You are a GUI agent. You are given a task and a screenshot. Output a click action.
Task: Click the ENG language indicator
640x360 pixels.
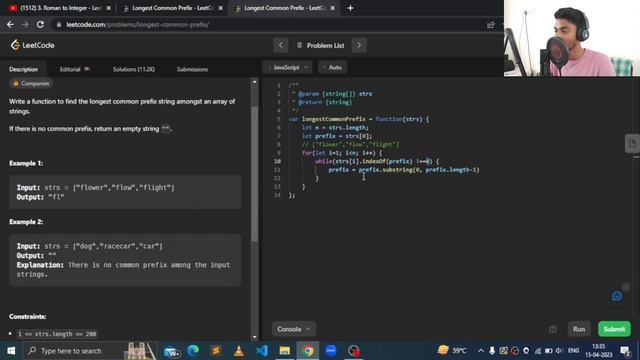pyautogui.click(x=573, y=351)
